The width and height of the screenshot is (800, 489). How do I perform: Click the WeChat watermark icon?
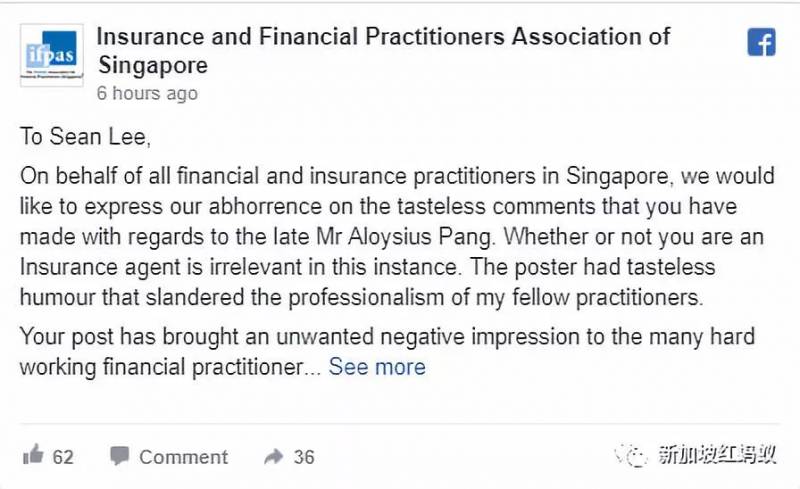(636, 456)
